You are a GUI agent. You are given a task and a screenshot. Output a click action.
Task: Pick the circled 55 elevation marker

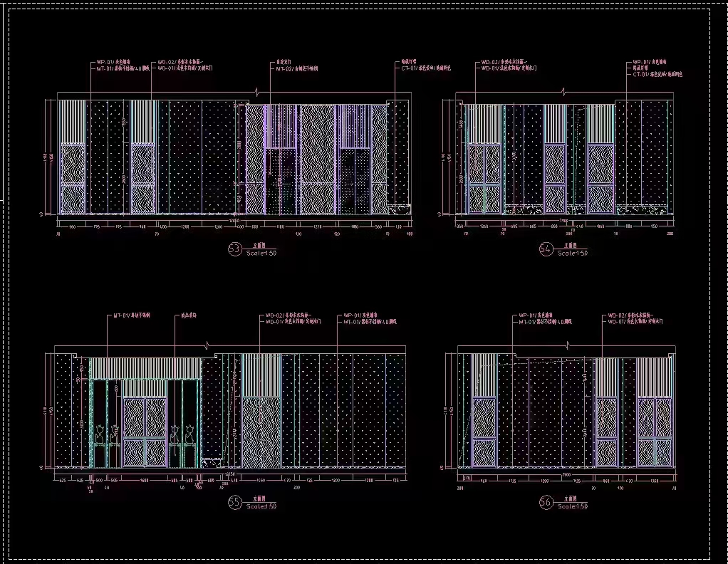click(234, 502)
